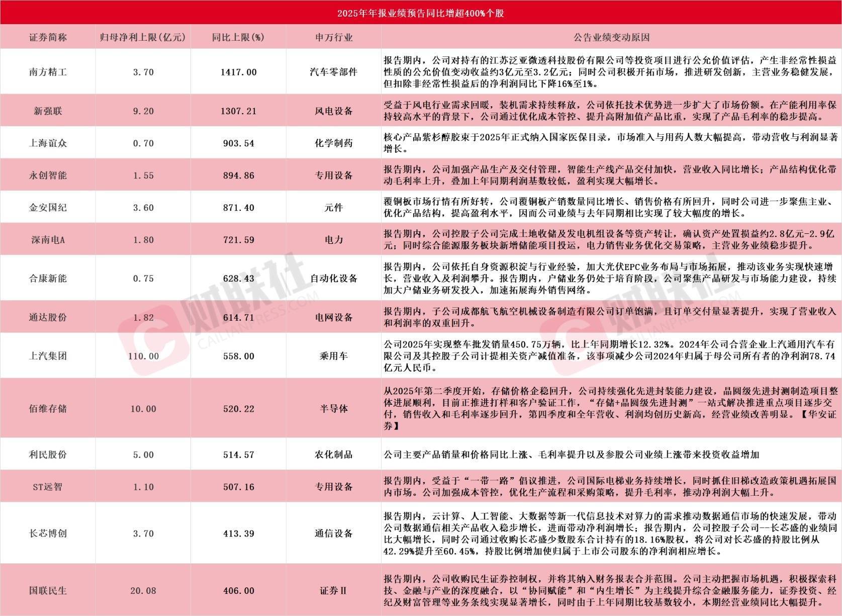842x616 pixels.
Task: Click the 同比上限(%) column header
Action: click(238, 38)
